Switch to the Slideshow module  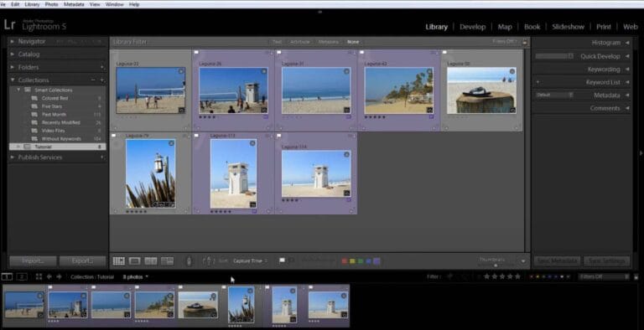(568, 27)
